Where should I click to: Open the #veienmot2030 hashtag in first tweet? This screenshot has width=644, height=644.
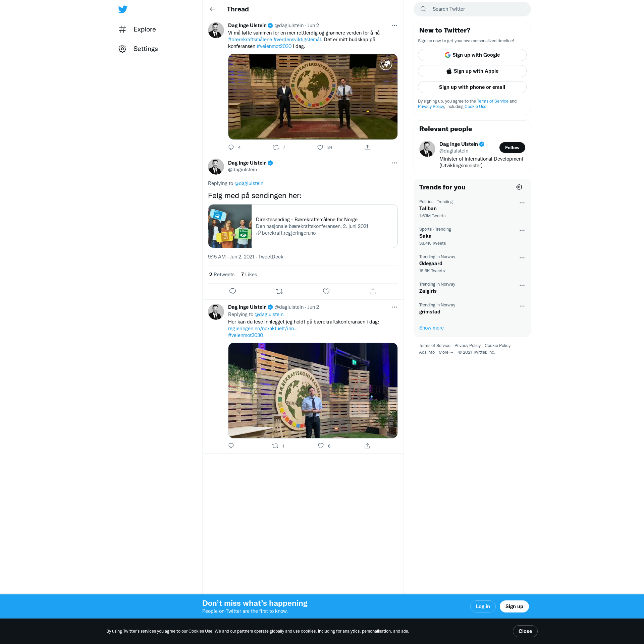click(x=274, y=46)
